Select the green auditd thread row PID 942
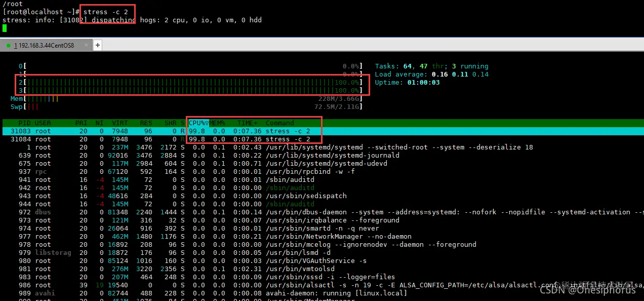Image resolution: width=644 pixels, height=301 pixels. [322, 187]
